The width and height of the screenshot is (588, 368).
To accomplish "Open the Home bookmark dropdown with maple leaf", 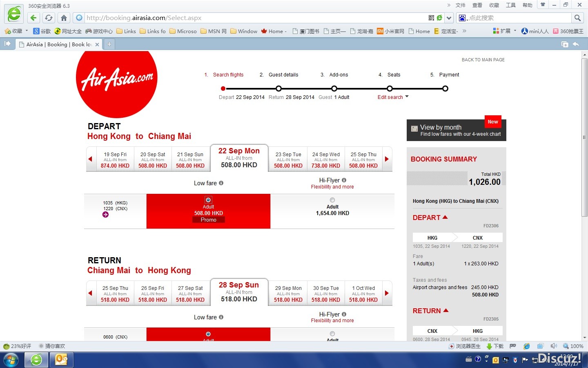I will coord(274,31).
